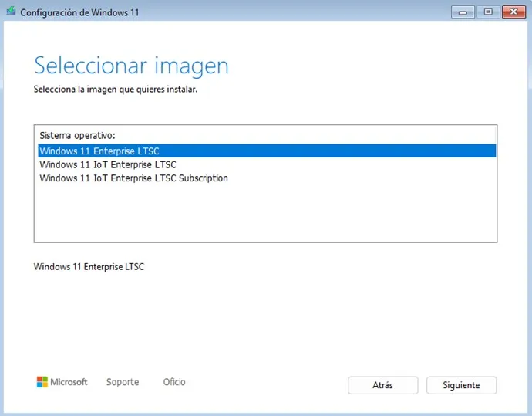
Task: Select Windows 11 IoT Enterprise LTSC entry
Action: click(x=267, y=164)
